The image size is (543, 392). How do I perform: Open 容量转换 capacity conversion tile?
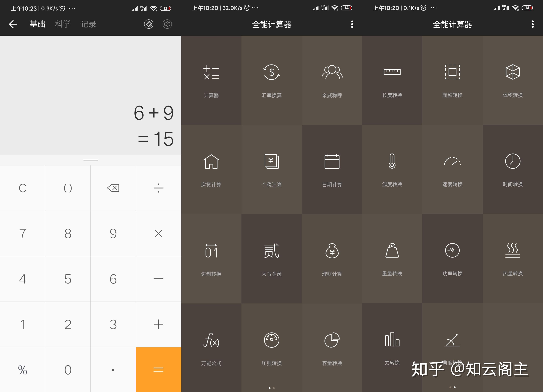click(x=332, y=347)
